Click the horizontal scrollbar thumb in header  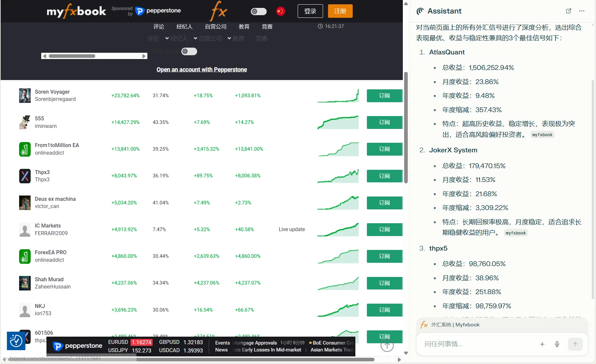click(72, 56)
